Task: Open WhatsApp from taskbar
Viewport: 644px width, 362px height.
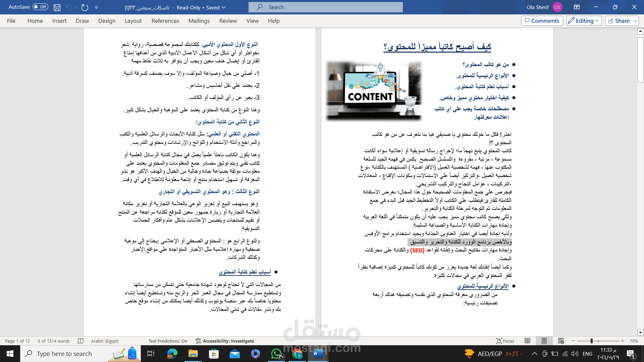Action: pyautogui.click(x=277, y=354)
